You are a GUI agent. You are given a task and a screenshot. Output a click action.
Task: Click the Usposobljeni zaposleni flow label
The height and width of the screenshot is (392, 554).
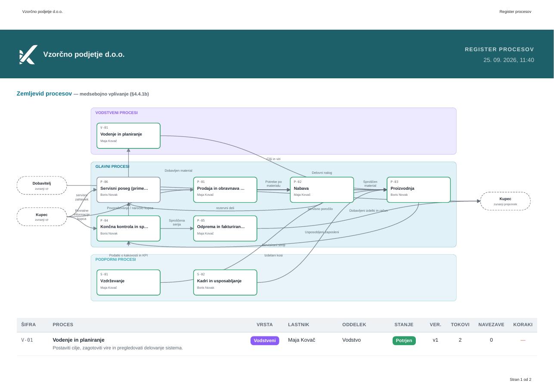322,232
